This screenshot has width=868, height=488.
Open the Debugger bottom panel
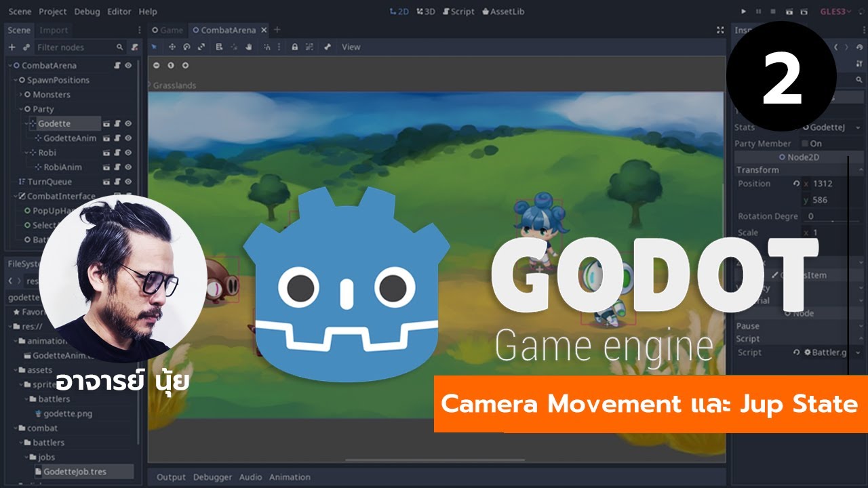click(212, 477)
